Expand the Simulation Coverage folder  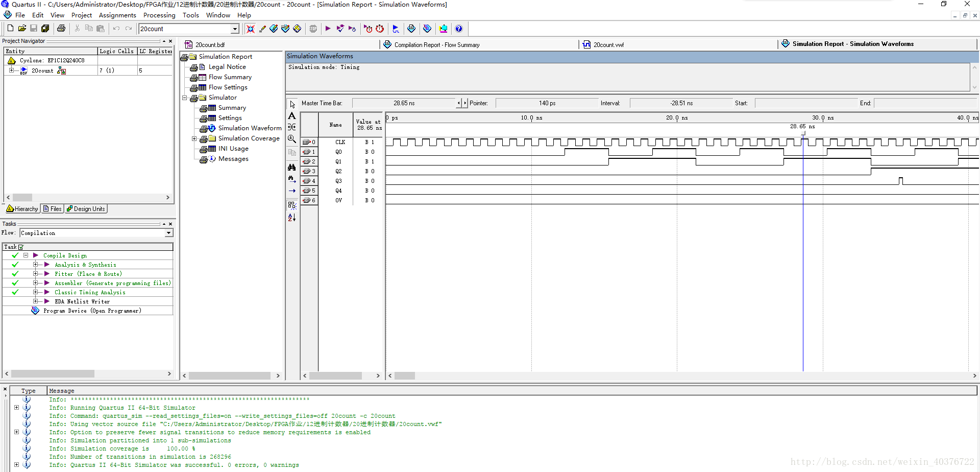194,138
